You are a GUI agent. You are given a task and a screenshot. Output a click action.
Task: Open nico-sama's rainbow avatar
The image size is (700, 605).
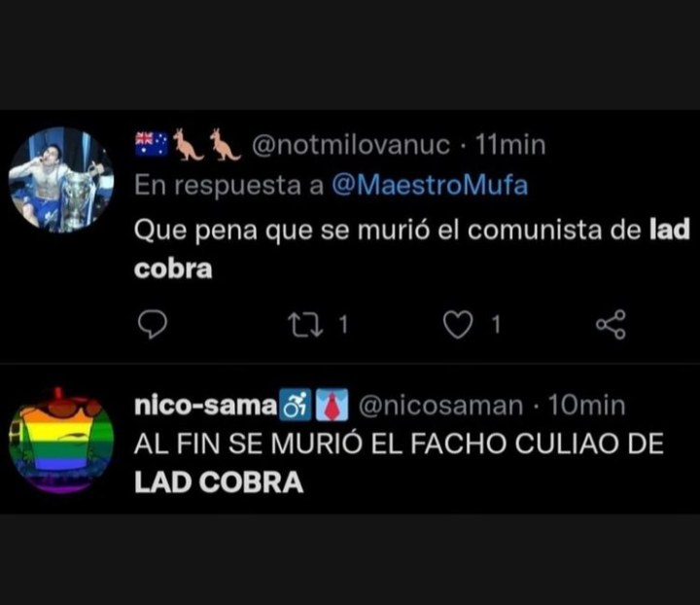[61, 441]
